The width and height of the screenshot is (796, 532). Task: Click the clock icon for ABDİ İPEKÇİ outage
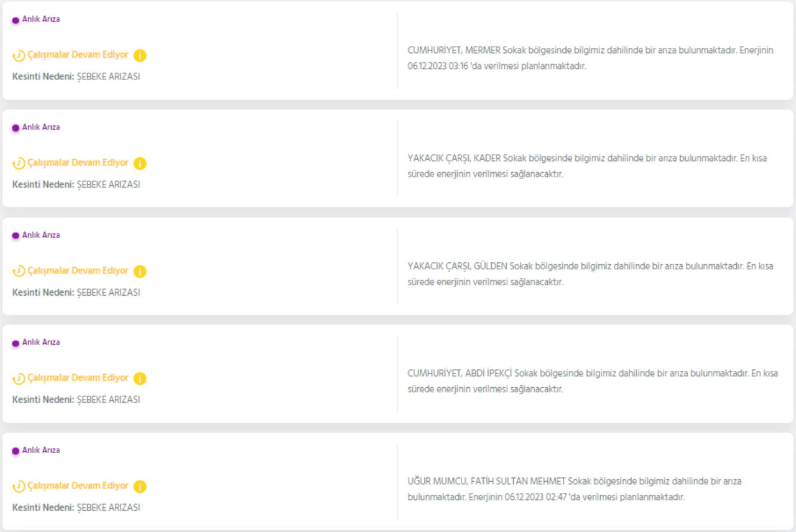tap(19, 378)
